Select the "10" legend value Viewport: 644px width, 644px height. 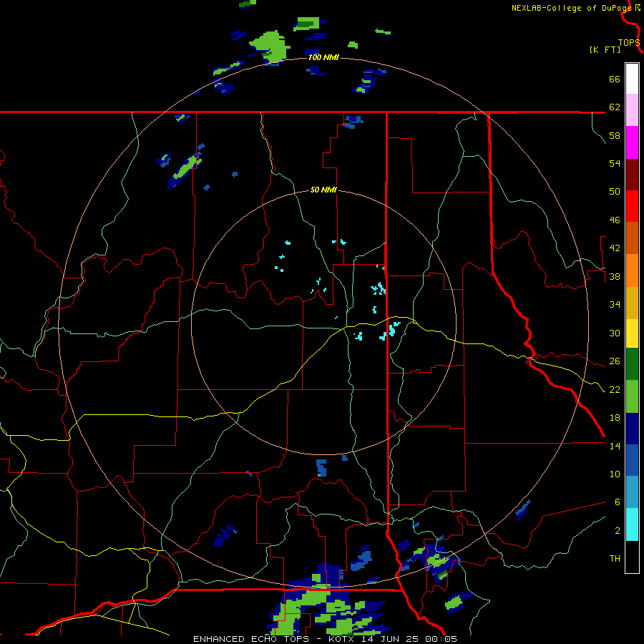(615, 474)
